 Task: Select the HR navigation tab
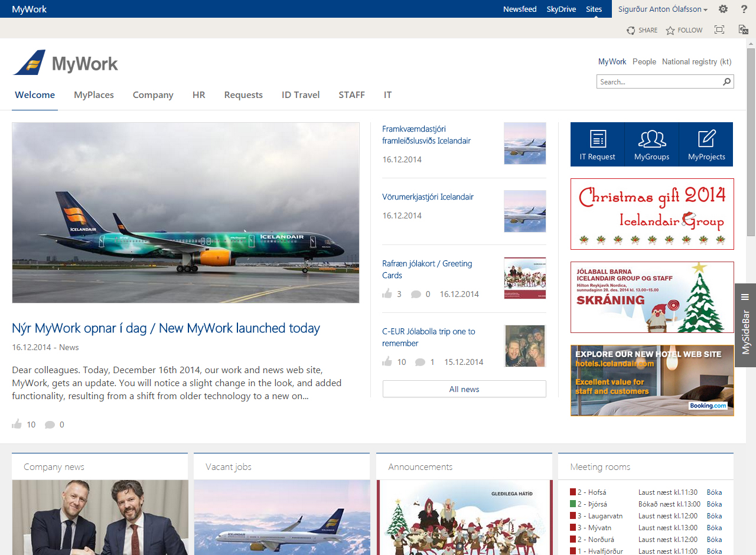pos(199,94)
